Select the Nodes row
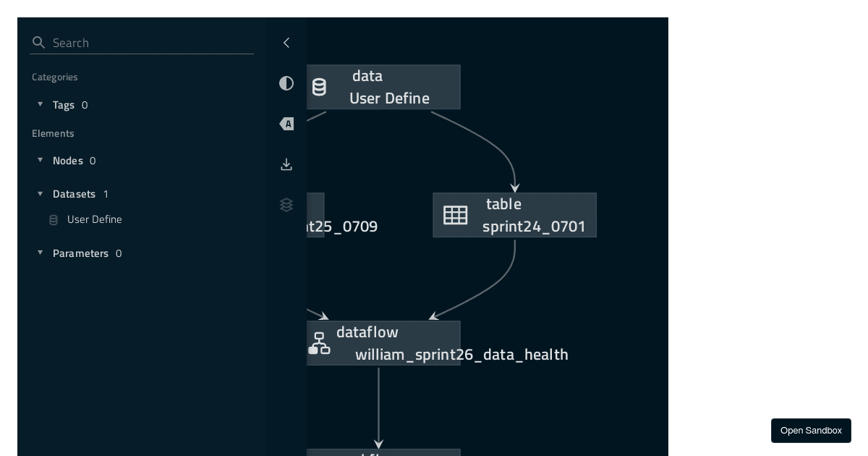The image size is (868, 456). click(142, 161)
